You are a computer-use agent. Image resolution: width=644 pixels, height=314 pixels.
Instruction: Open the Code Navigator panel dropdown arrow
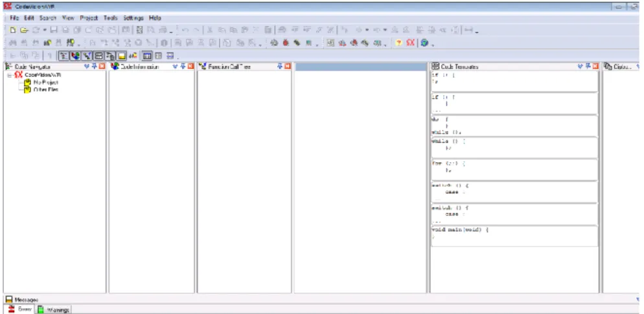[86, 66]
